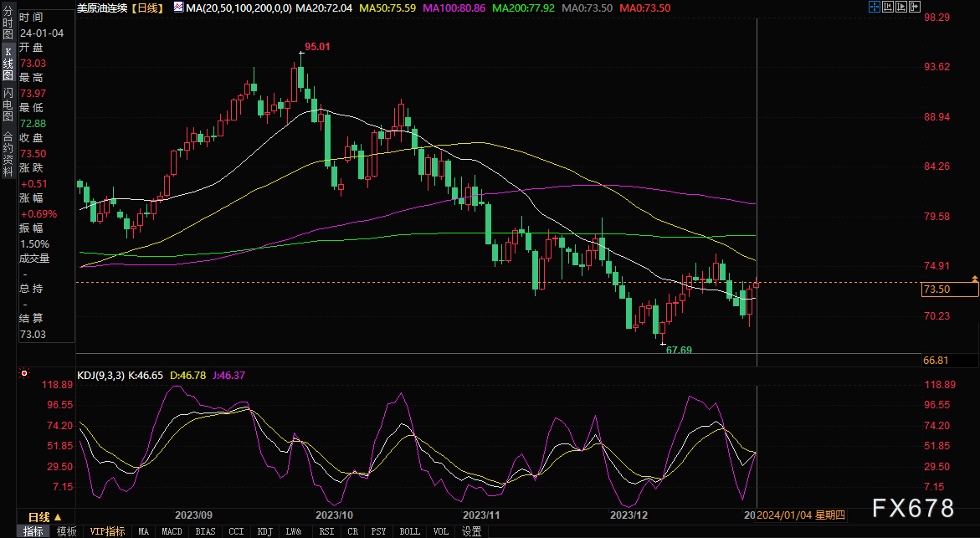This screenshot has width=980, height=538.
Task: Click the blue crosshair cursor icon
Action: click(x=874, y=7)
